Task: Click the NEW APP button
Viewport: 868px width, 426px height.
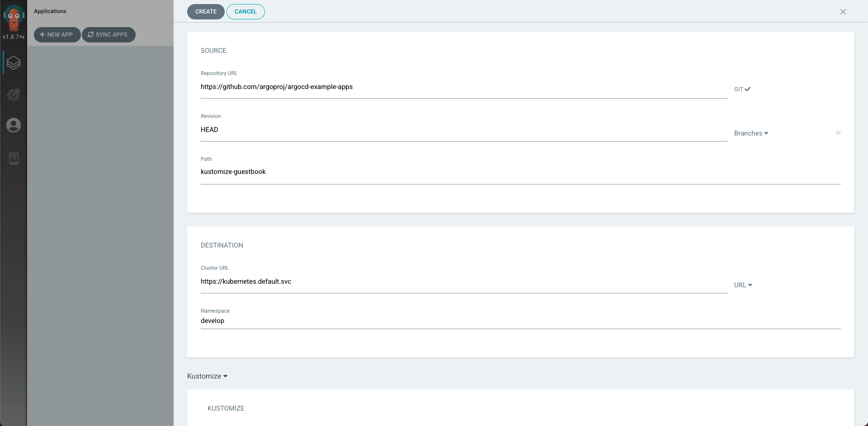Action: [57, 35]
